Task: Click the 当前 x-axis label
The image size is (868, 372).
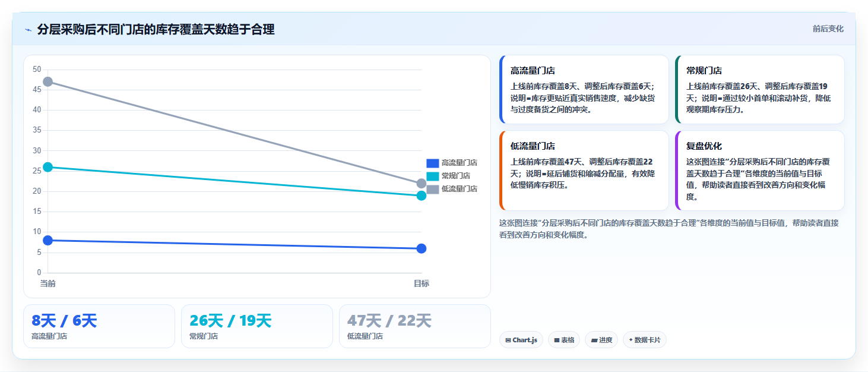Action: (48, 283)
